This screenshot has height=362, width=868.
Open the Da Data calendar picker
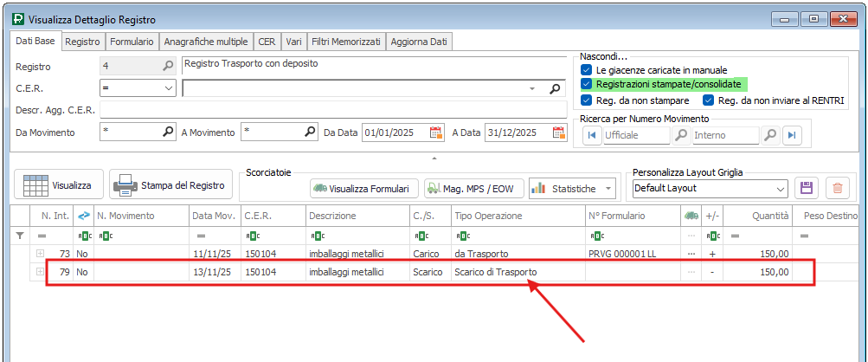[436, 133]
